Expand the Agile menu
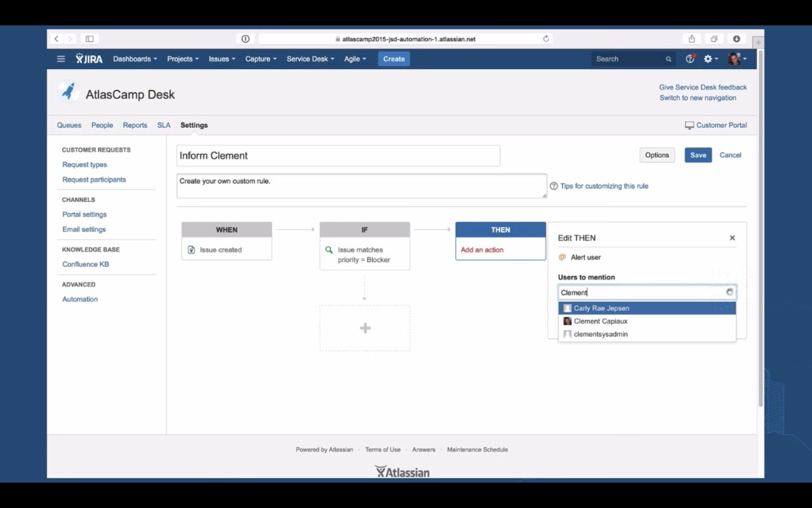812x508 pixels. click(x=355, y=59)
